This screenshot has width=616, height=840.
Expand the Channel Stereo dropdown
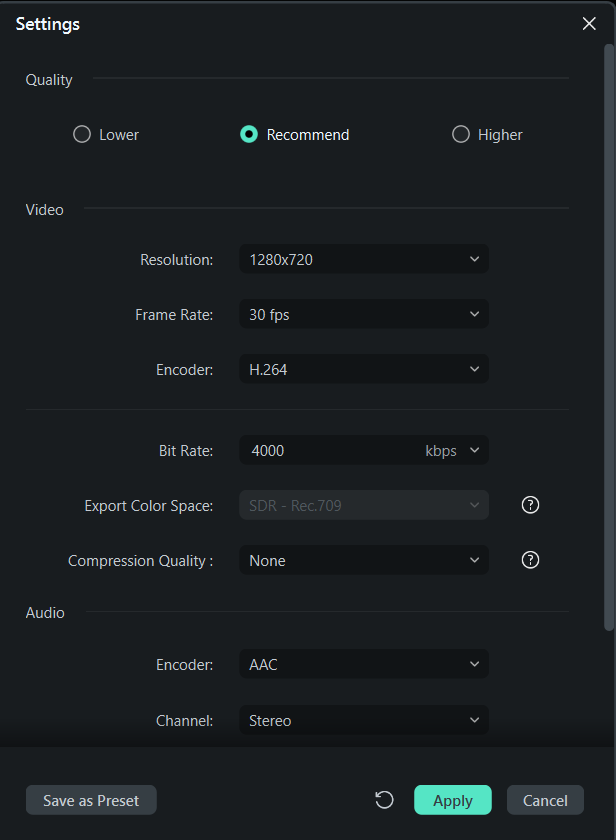click(x=364, y=720)
